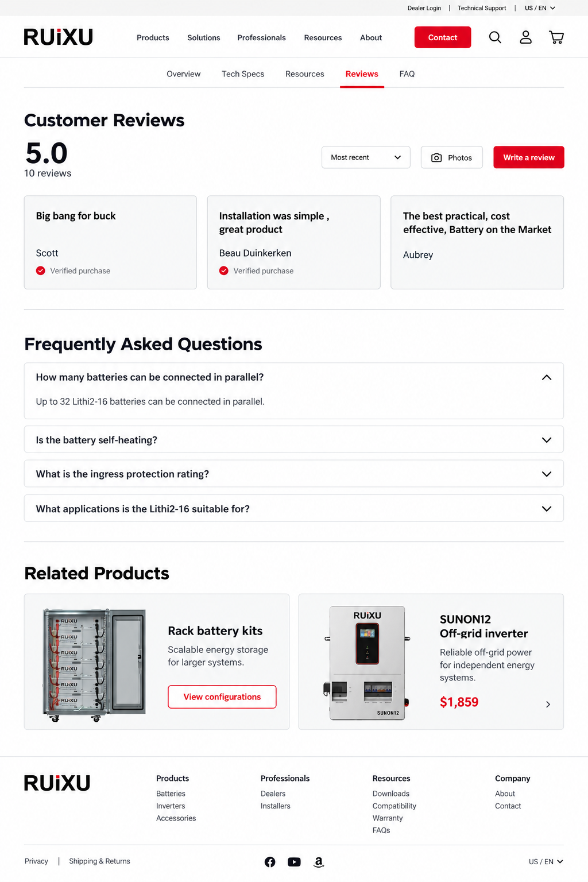Open the footer Installers link
Viewport: 588px width, 882px height.
coord(276,806)
